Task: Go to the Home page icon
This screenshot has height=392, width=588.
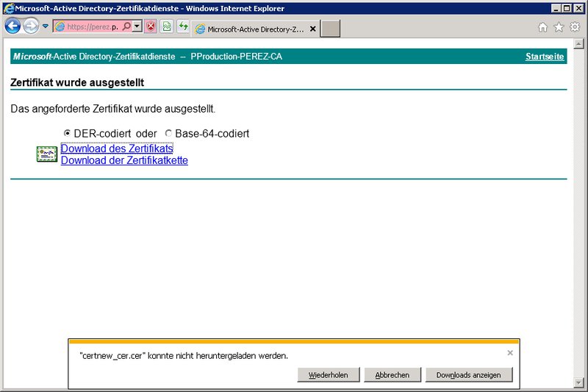Action: point(542,27)
